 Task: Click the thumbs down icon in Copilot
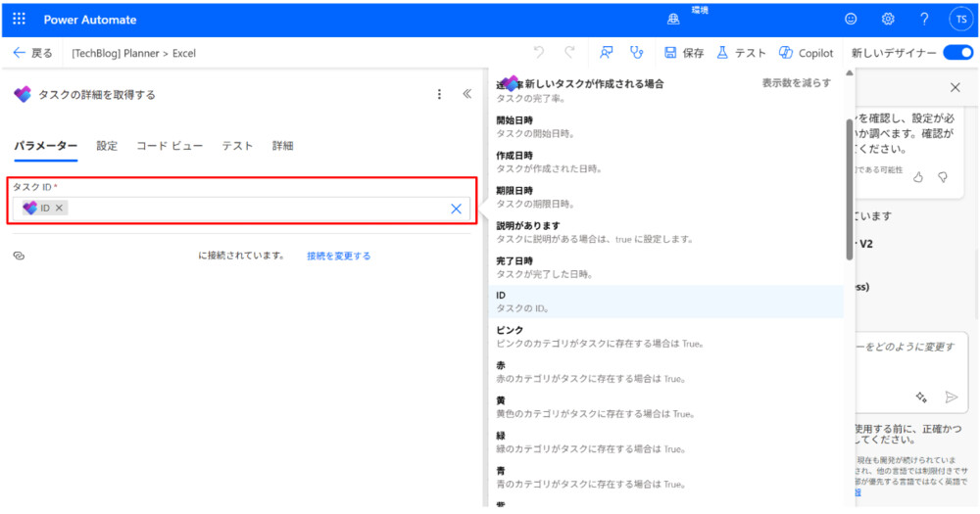pos(943,177)
